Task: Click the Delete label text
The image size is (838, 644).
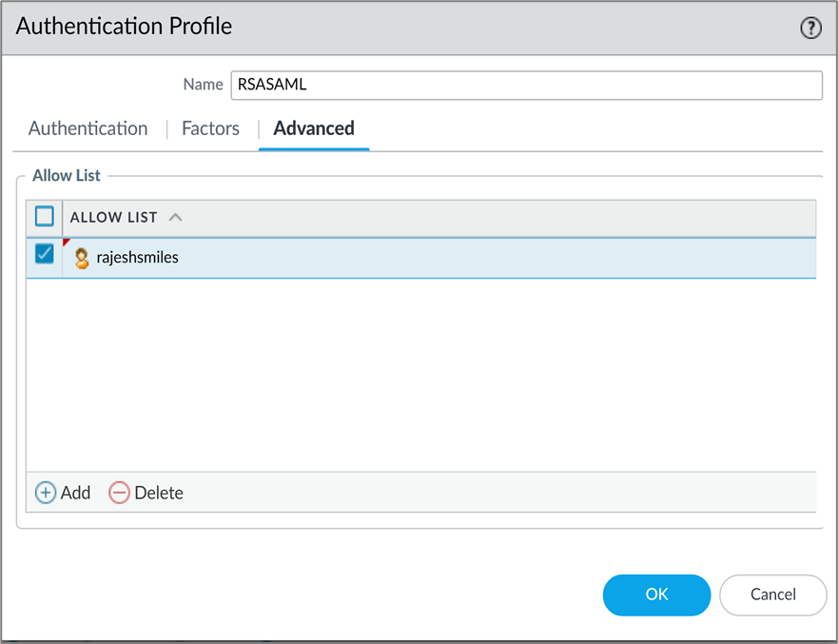Action: (x=159, y=493)
